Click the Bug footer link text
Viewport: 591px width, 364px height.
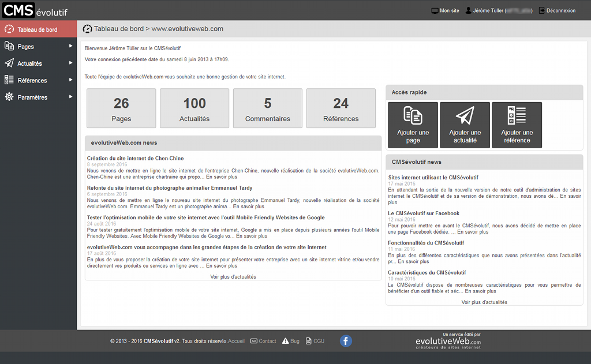(295, 341)
